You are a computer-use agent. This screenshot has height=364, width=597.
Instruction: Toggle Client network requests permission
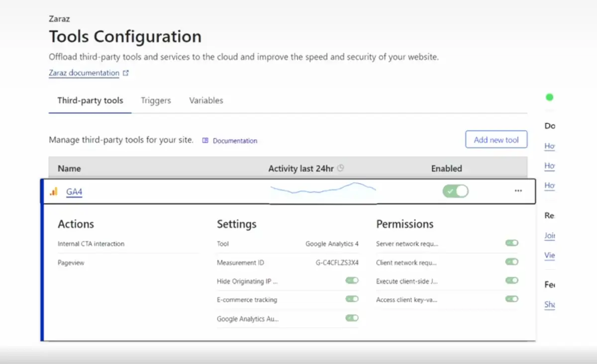point(511,262)
